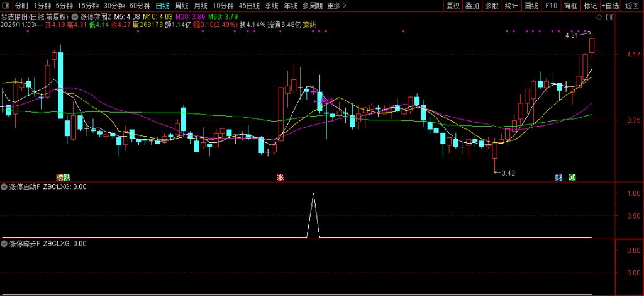Click the 复权 adjustment button

point(453,6)
